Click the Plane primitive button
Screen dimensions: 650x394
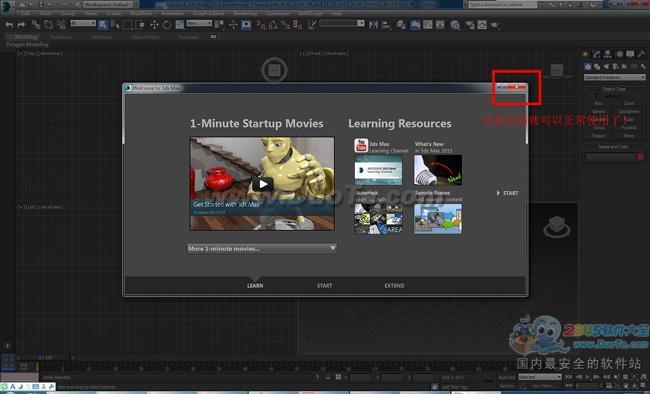(629, 136)
